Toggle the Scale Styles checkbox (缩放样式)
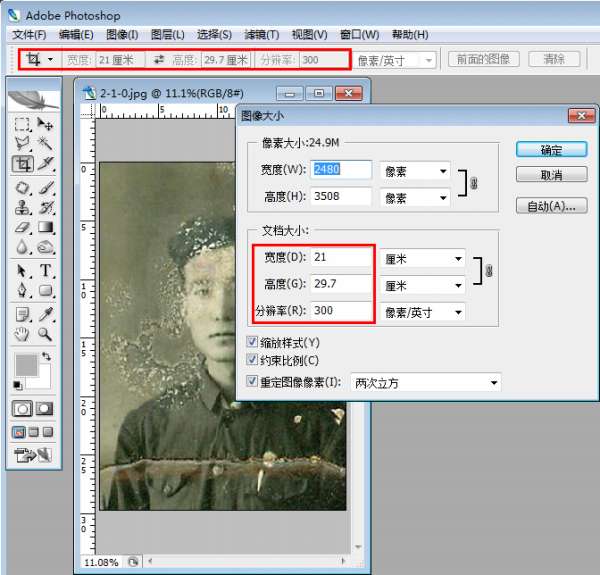This screenshot has width=600, height=575. click(252, 342)
